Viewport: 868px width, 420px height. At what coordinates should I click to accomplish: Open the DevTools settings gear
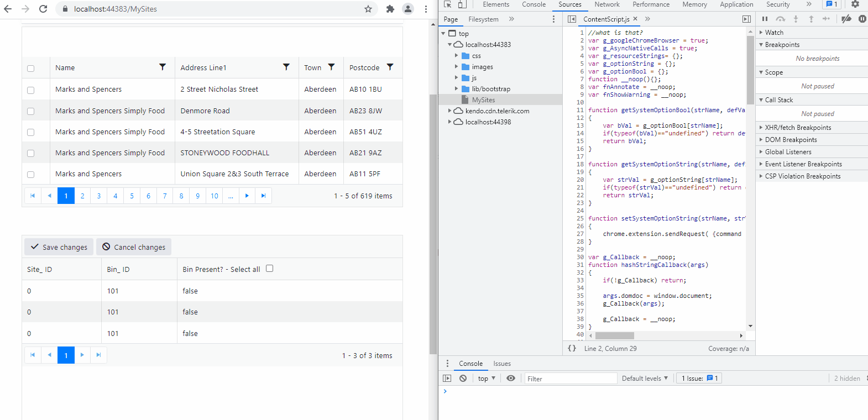click(x=855, y=4)
